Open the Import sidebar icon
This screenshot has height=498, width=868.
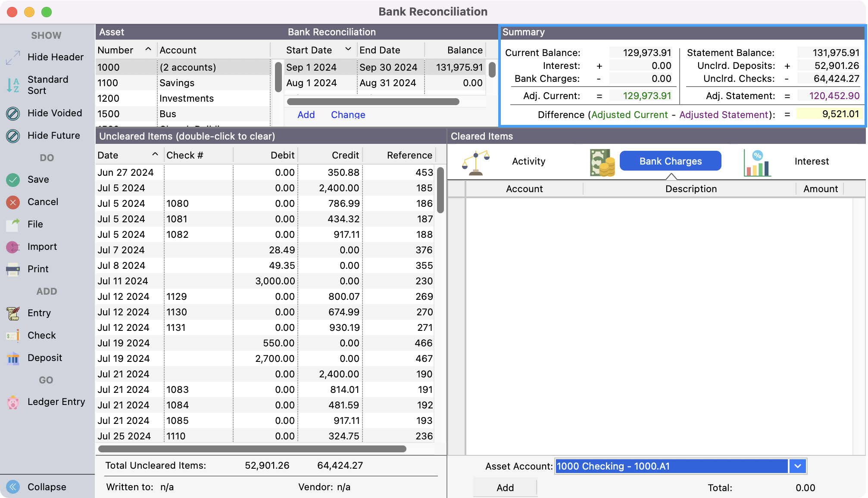(13, 247)
